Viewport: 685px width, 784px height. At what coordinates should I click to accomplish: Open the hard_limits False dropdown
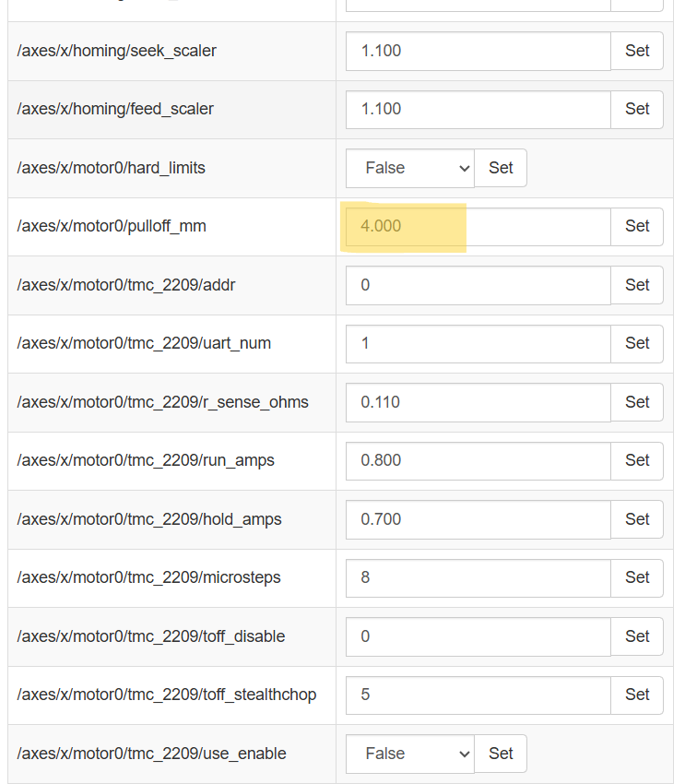410,168
